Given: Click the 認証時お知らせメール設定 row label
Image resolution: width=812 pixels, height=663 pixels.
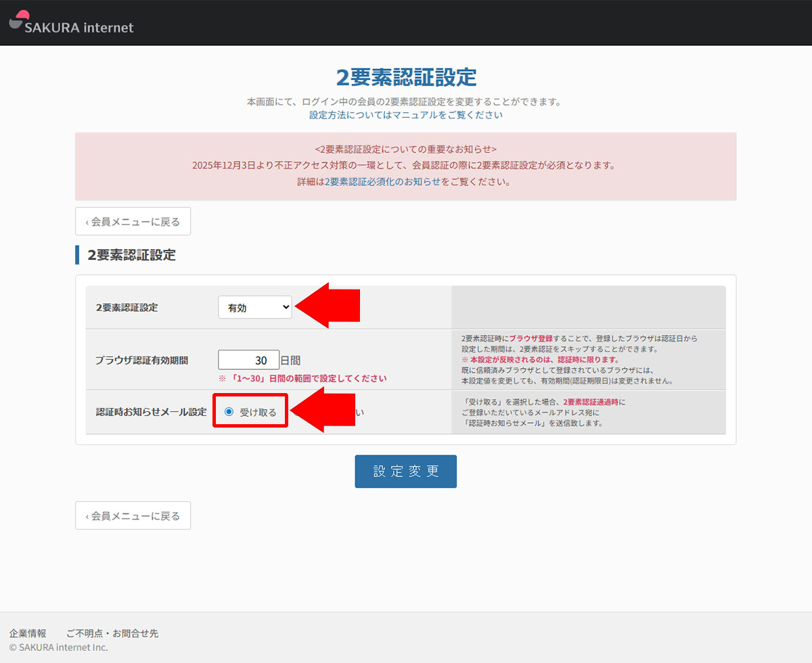Looking at the screenshot, I should [x=151, y=411].
